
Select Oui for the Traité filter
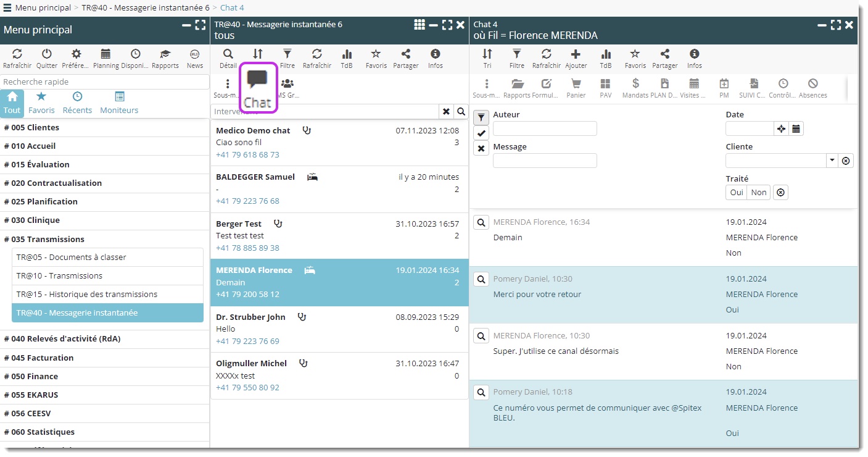click(737, 192)
